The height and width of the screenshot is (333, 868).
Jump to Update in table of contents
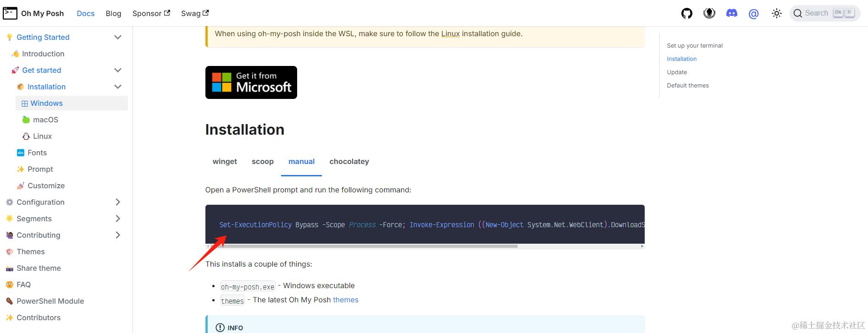pyautogui.click(x=677, y=72)
